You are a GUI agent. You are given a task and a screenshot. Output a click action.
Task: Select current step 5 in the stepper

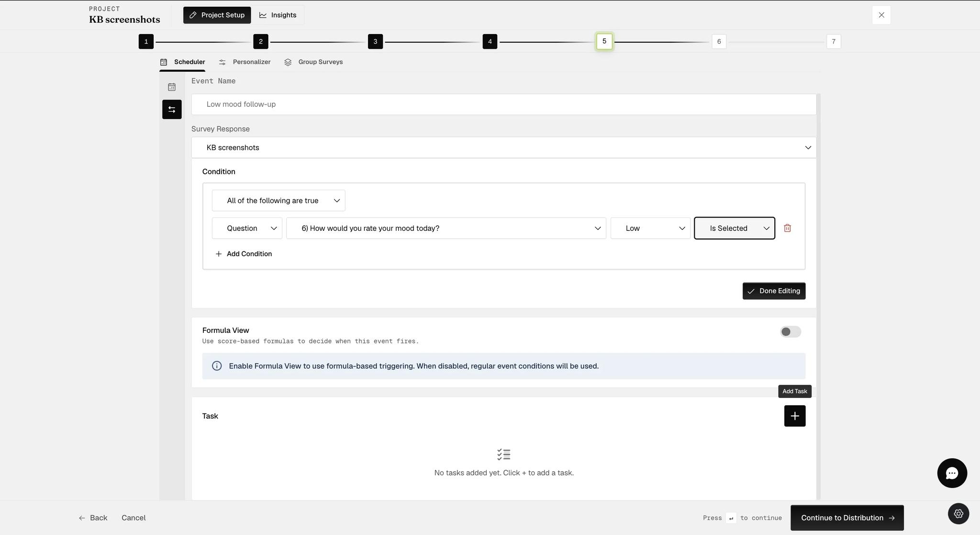pos(604,41)
